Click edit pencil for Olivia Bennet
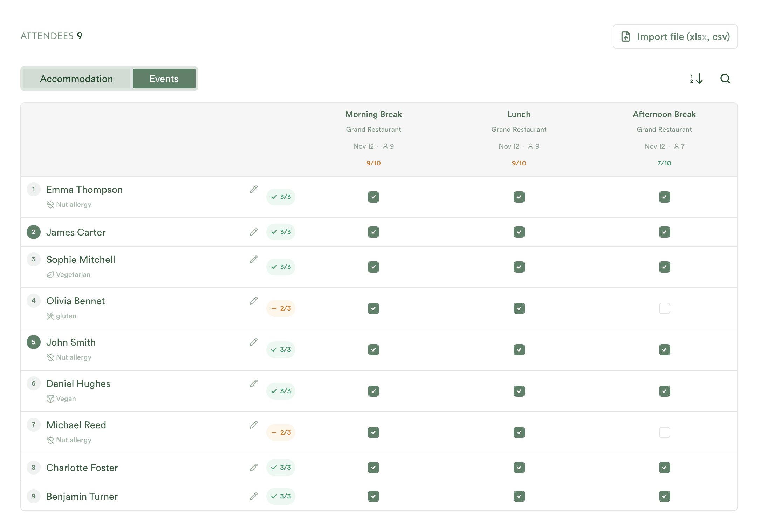 pos(254,301)
